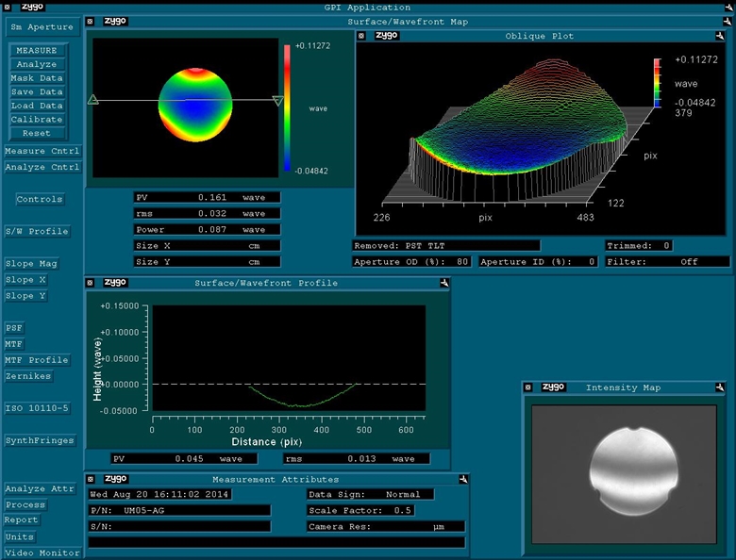
Task: Open the Zernikes window
Action: (28, 376)
